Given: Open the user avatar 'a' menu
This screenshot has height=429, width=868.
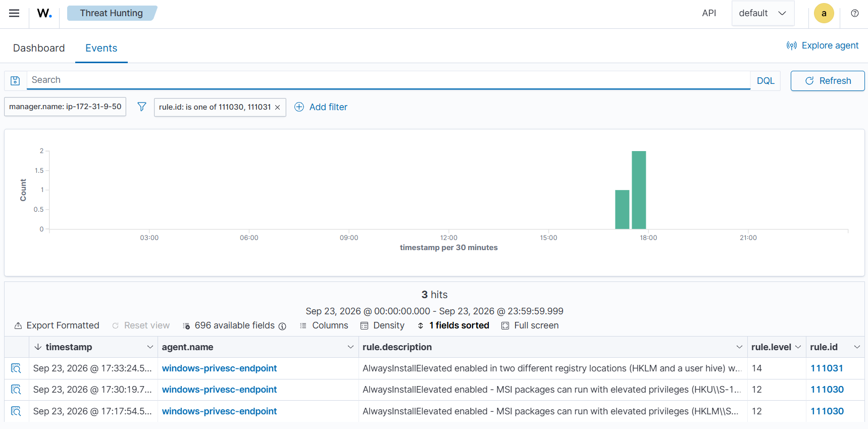Looking at the screenshot, I should [824, 13].
